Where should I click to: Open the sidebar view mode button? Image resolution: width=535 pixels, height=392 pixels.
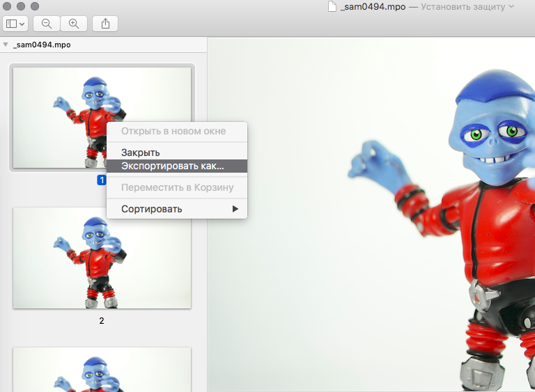pyautogui.click(x=15, y=24)
